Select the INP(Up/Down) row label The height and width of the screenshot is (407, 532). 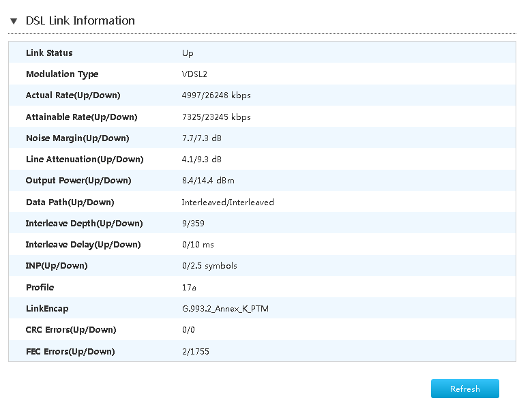tap(57, 266)
